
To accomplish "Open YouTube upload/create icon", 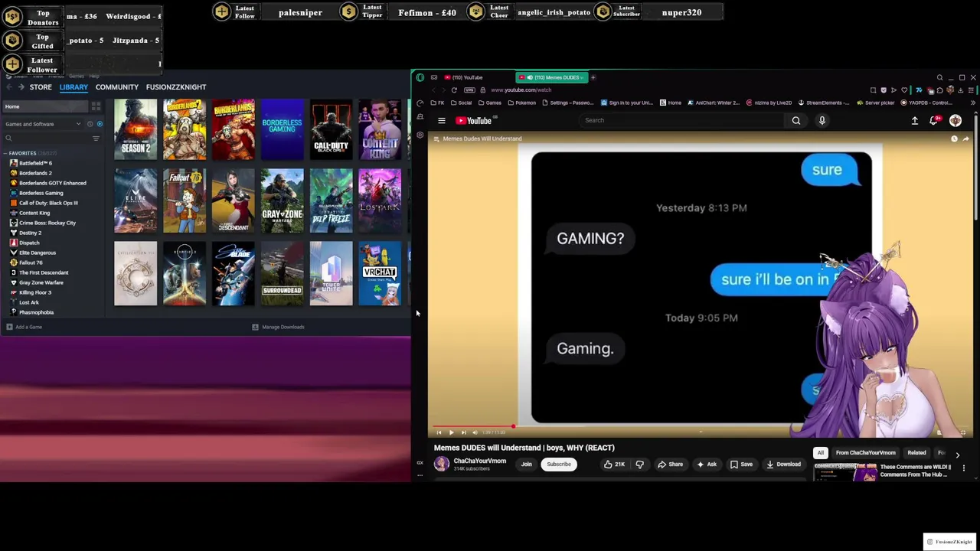I will coord(914,120).
